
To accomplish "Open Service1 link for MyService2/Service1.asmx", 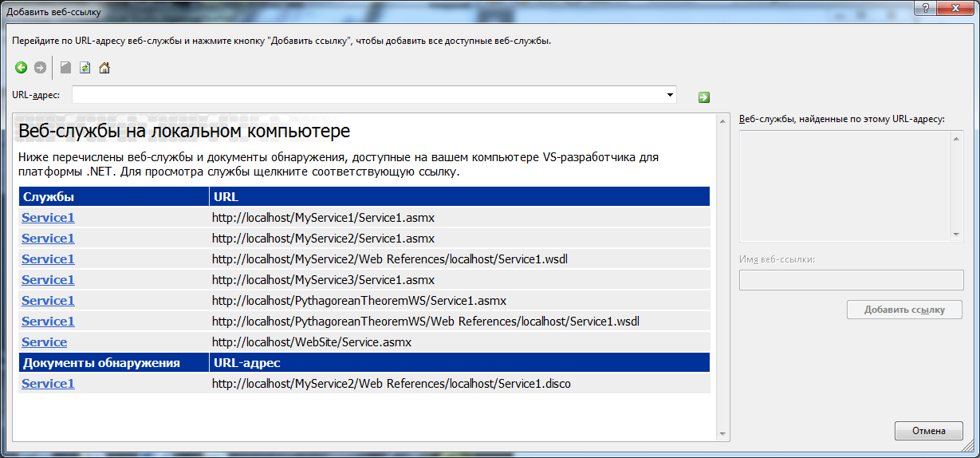I will 48,238.
